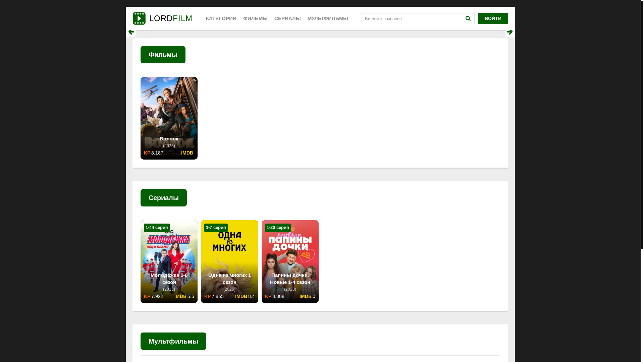Viewport: 644px width, 362px height.
Task: Click the KP 8.187 rating
Action: pos(154,153)
